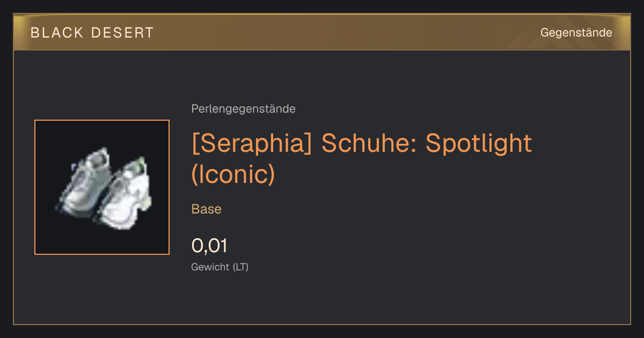Image resolution: width=644 pixels, height=338 pixels.
Task: Click the BLACK DESERT logo text
Action: (92, 33)
